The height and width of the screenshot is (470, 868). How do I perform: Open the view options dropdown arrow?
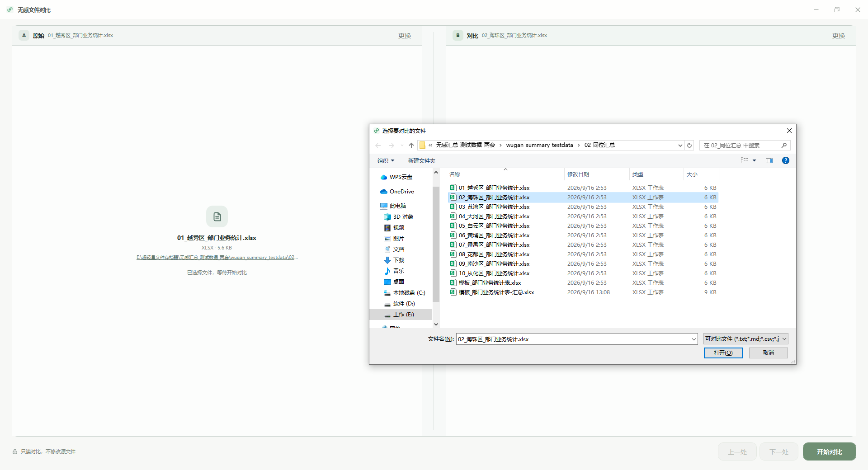pos(754,160)
